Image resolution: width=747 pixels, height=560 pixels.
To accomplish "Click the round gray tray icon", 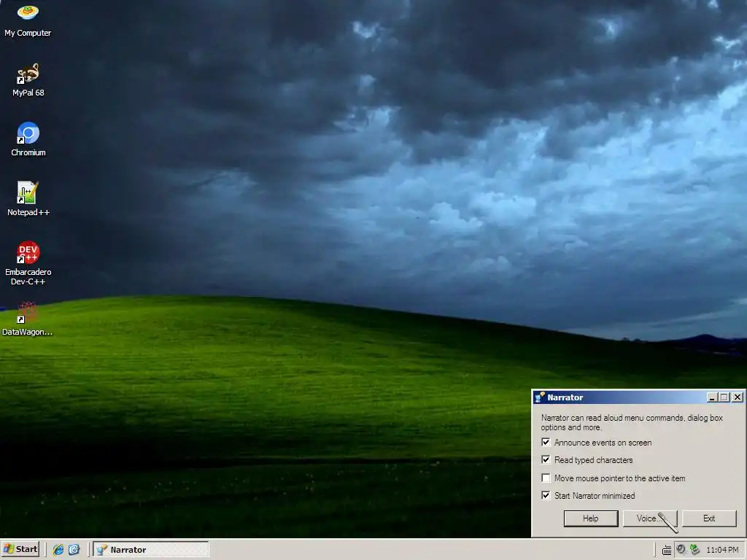I will pyautogui.click(x=681, y=550).
